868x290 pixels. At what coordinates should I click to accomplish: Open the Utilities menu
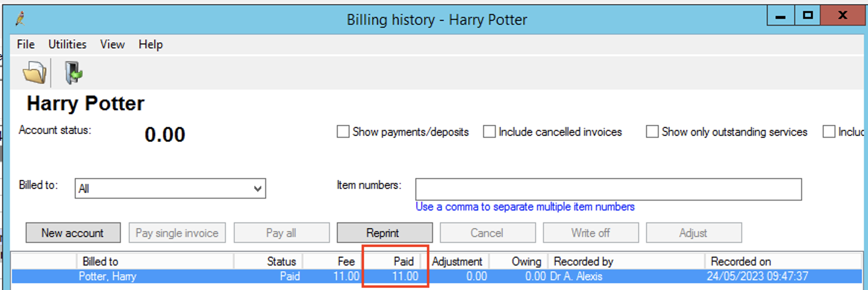(67, 44)
